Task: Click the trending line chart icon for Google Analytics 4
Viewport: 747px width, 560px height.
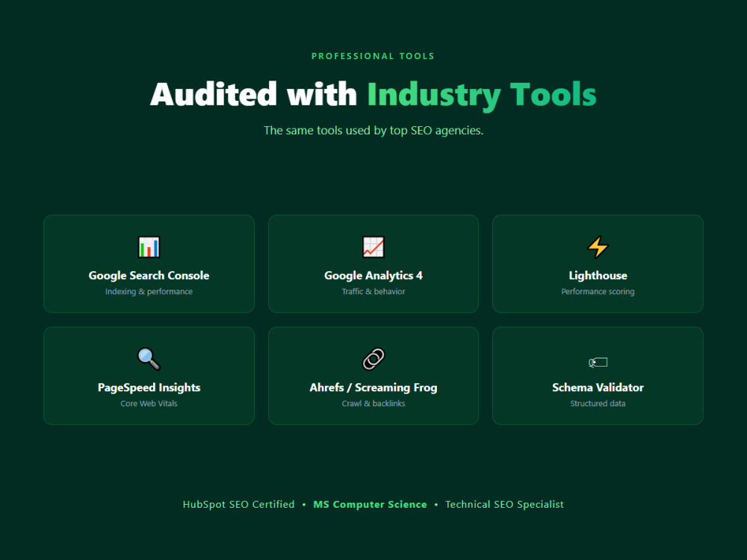Action: (373, 247)
